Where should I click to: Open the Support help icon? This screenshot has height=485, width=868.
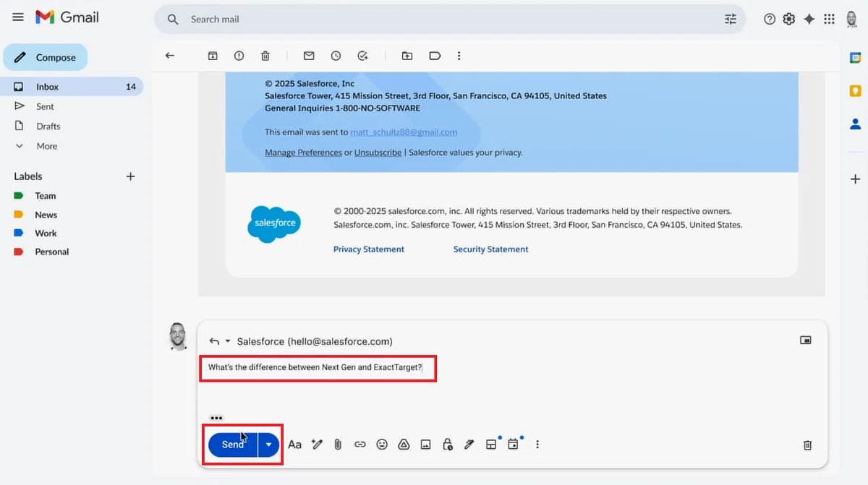[x=770, y=20]
